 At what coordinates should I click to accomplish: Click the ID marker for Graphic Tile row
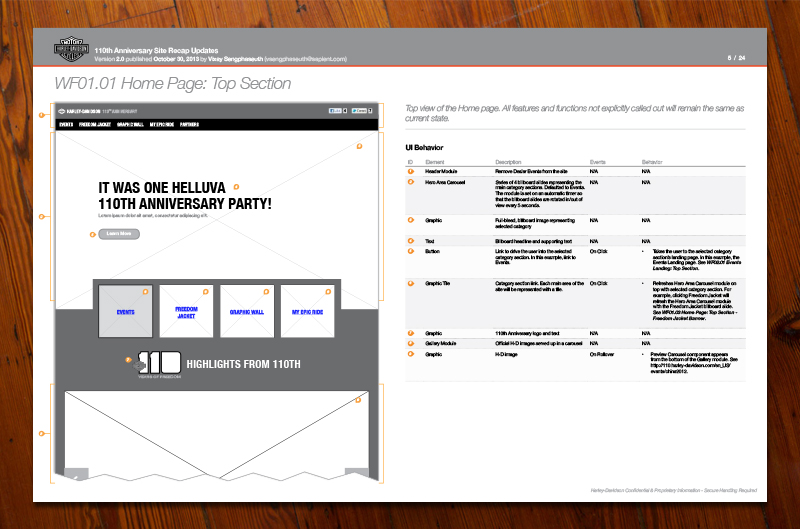[x=411, y=283]
